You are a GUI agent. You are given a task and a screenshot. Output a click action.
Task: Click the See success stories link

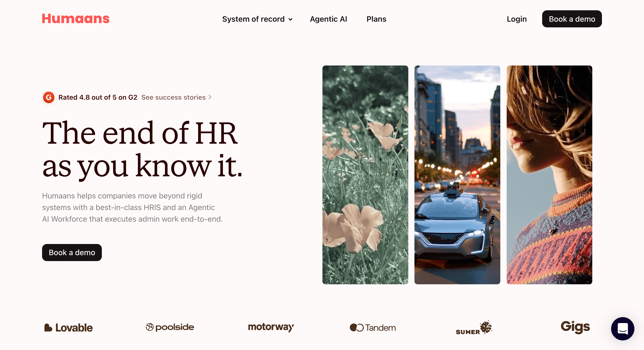(173, 97)
